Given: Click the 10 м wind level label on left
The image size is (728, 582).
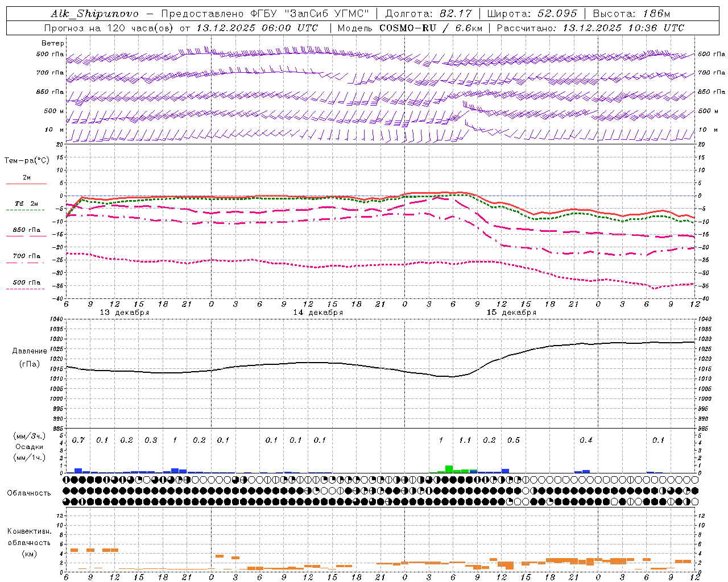Looking at the screenshot, I should point(55,130).
